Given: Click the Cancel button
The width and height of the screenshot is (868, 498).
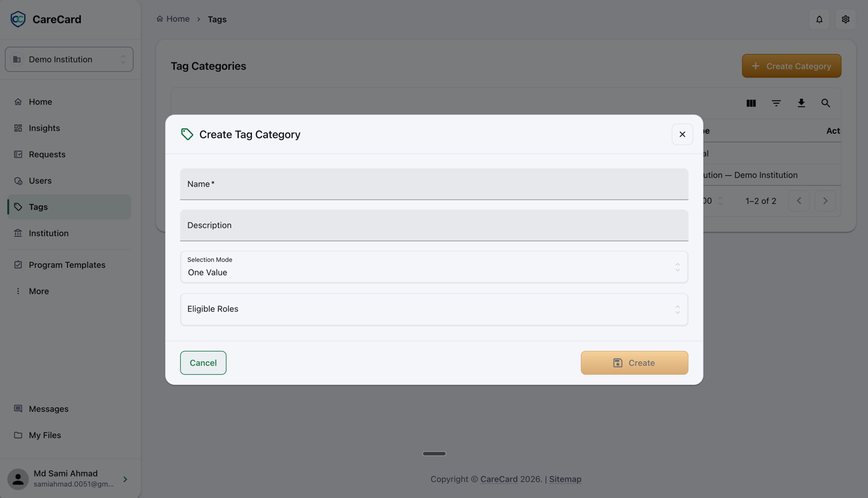Looking at the screenshot, I should tap(203, 363).
